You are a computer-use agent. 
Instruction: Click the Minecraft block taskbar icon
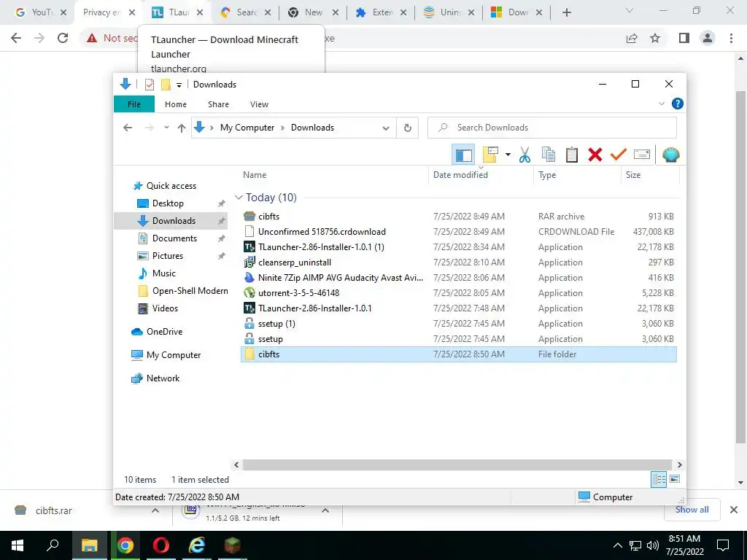233,545
